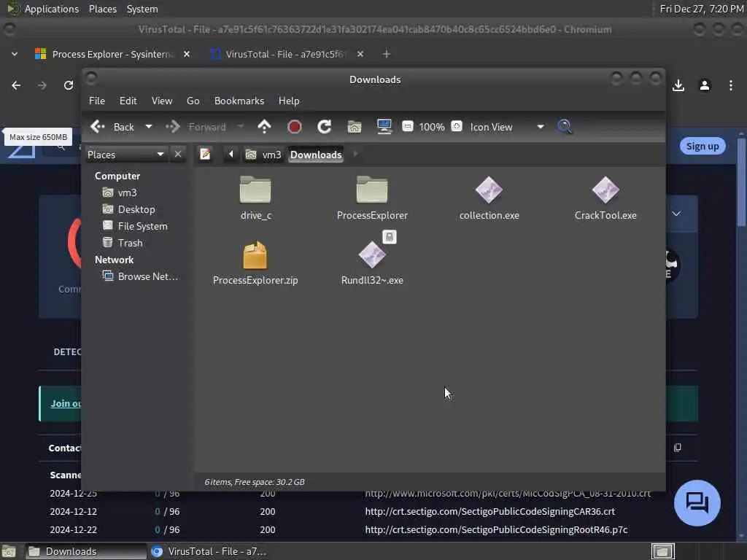Select the CrackTool.exe file icon
The image size is (747, 560).
point(605,190)
